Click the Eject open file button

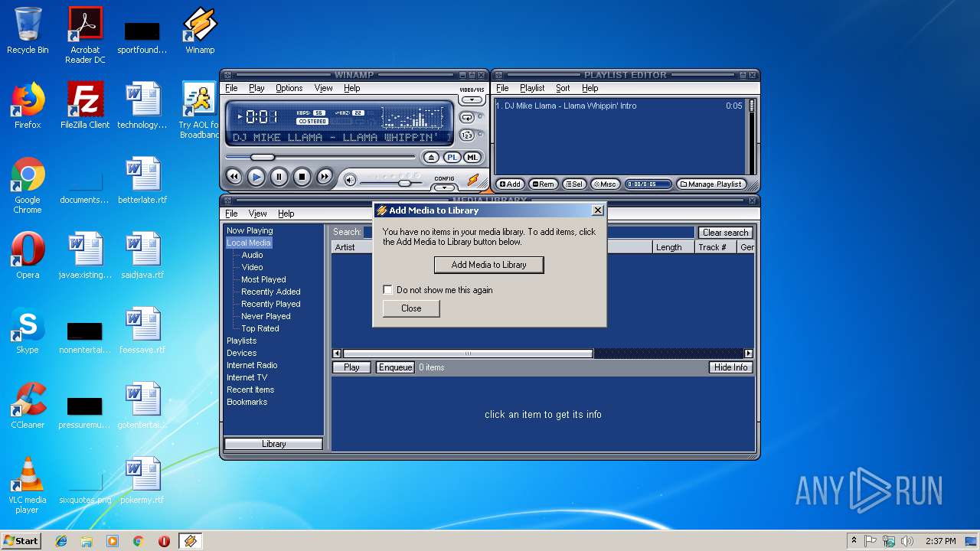[x=431, y=158]
